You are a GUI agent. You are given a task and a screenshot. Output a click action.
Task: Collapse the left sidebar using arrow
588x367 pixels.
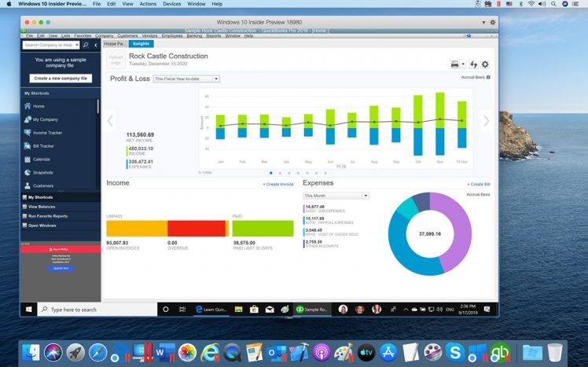96,45
